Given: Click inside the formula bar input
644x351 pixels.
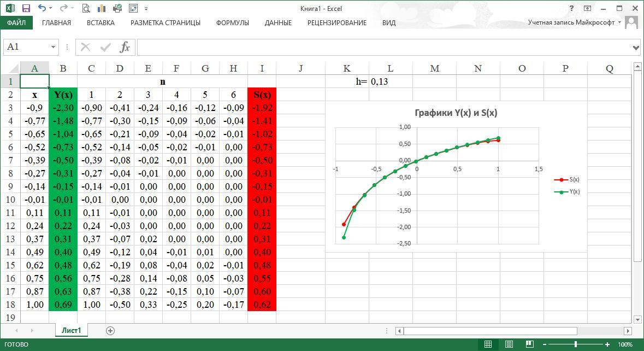Looking at the screenshot, I should tap(384, 47).
